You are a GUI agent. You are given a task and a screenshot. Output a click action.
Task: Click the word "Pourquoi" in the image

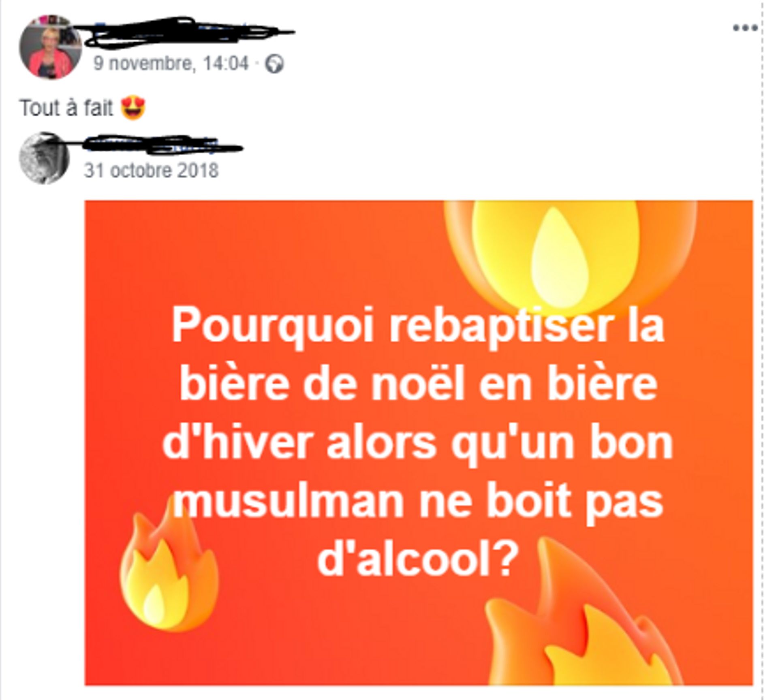click(x=273, y=327)
